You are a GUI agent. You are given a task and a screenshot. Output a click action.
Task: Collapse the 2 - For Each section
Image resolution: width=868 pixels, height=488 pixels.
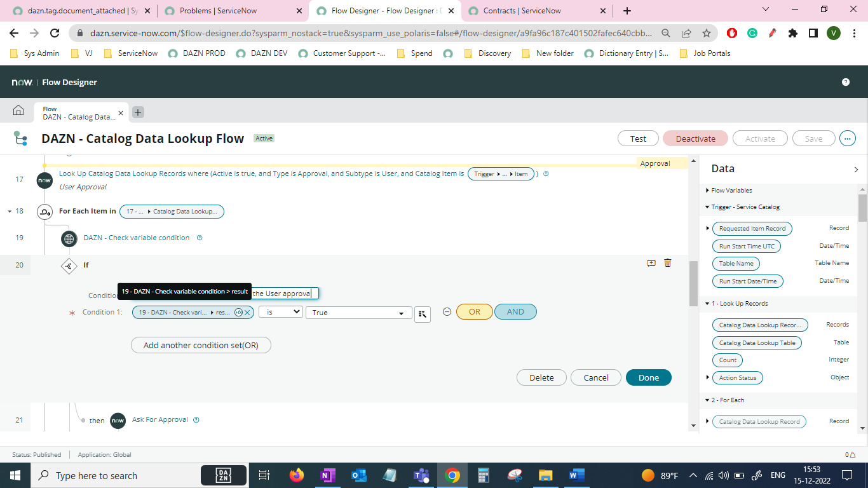pos(707,400)
